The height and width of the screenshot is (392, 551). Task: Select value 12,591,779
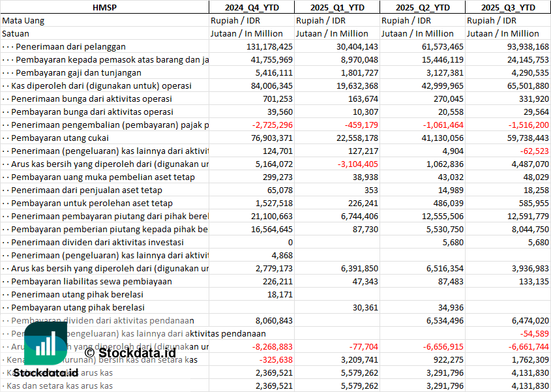[x=528, y=216]
